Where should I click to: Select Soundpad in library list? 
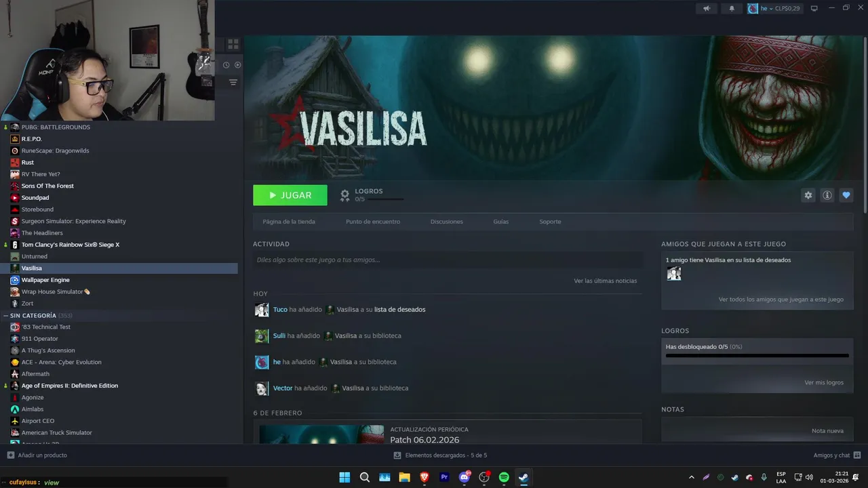click(x=35, y=198)
